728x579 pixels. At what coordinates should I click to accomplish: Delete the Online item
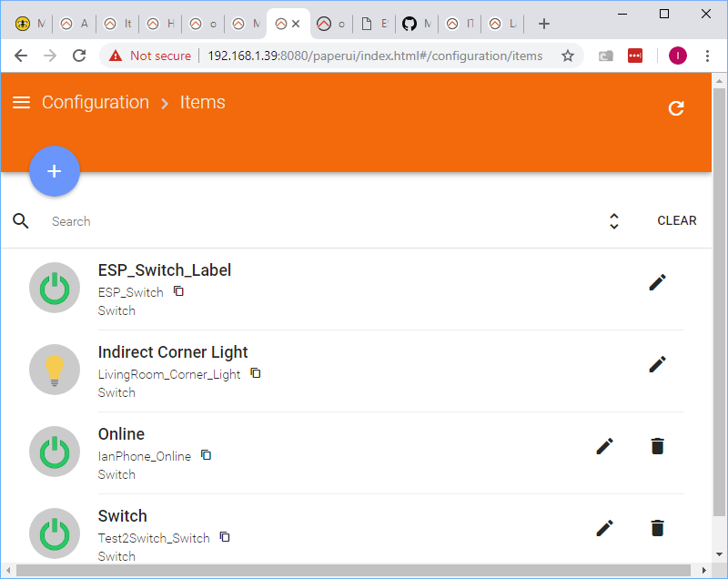(657, 446)
